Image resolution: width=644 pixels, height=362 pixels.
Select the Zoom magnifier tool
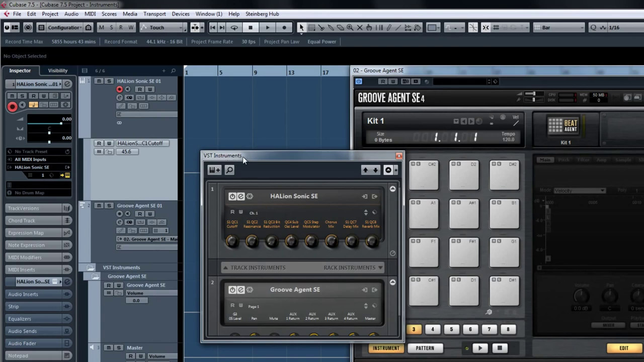tap(350, 28)
